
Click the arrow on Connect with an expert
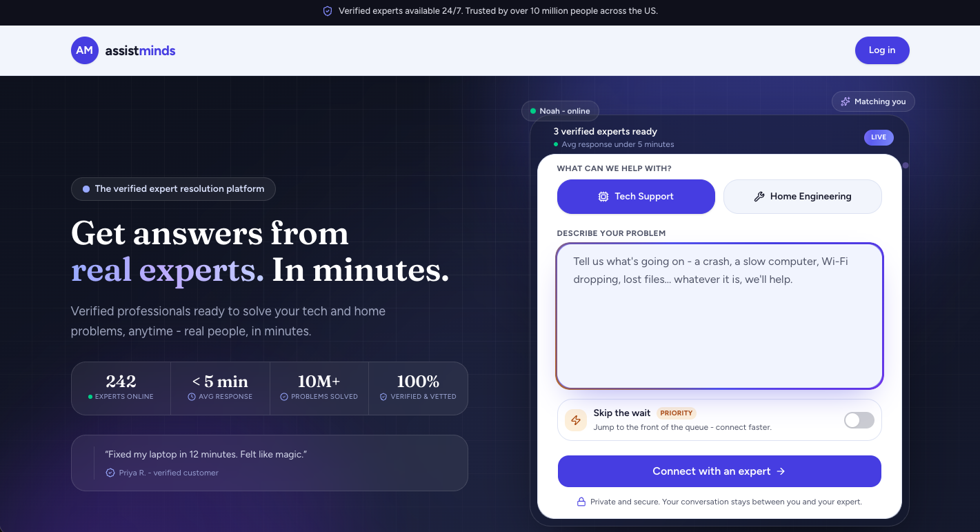pos(781,471)
